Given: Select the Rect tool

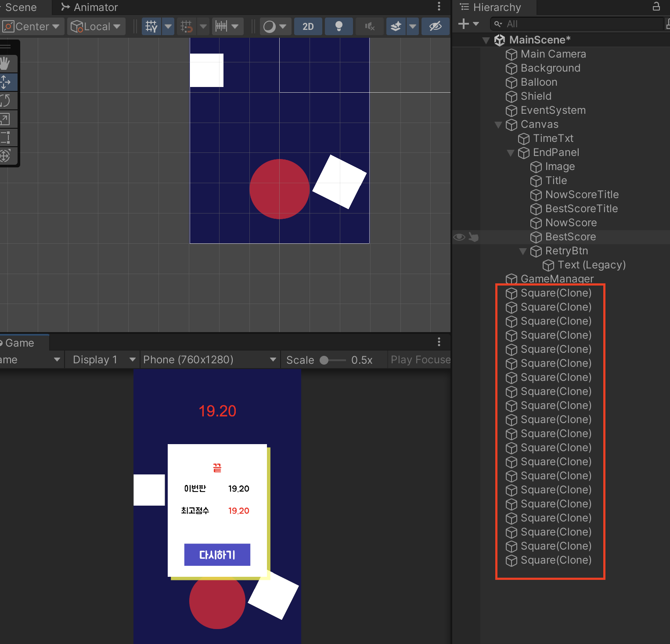Looking at the screenshot, I should point(5,137).
